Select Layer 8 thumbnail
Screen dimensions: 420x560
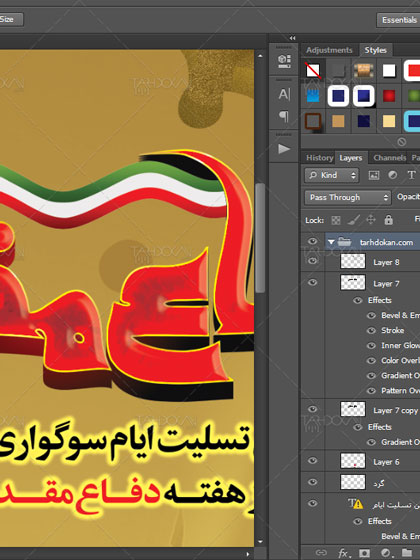(353, 261)
